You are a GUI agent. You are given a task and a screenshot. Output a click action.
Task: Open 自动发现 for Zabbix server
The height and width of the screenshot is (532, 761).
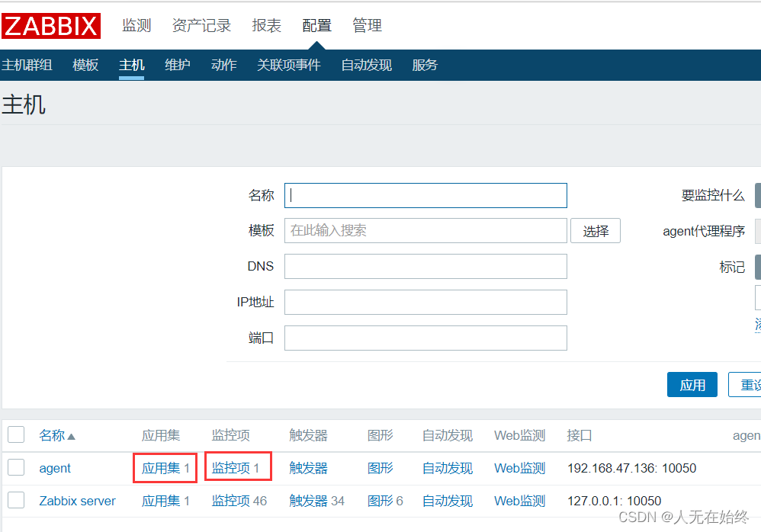(448, 501)
